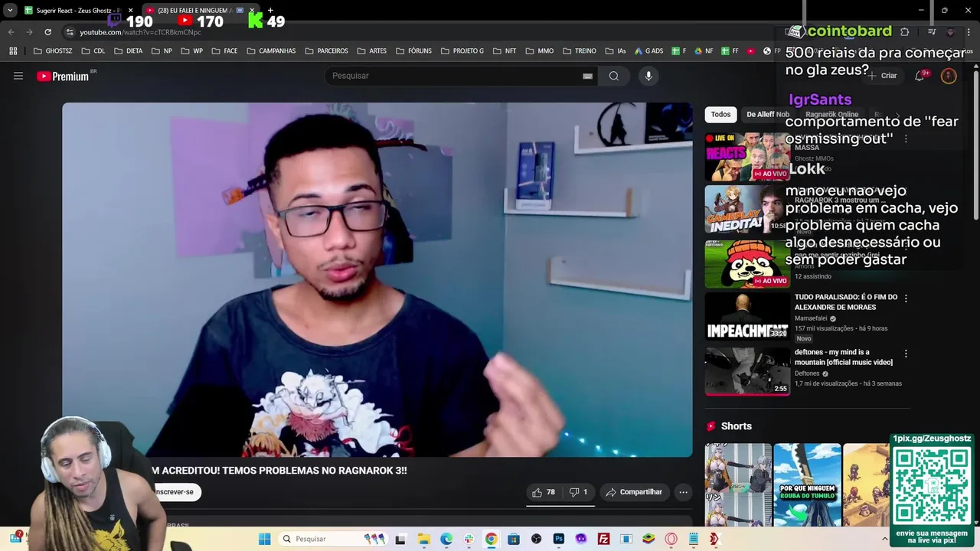Launch Photoshop from the taskbar
This screenshot has height=551, width=980.
pyautogui.click(x=558, y=539)
